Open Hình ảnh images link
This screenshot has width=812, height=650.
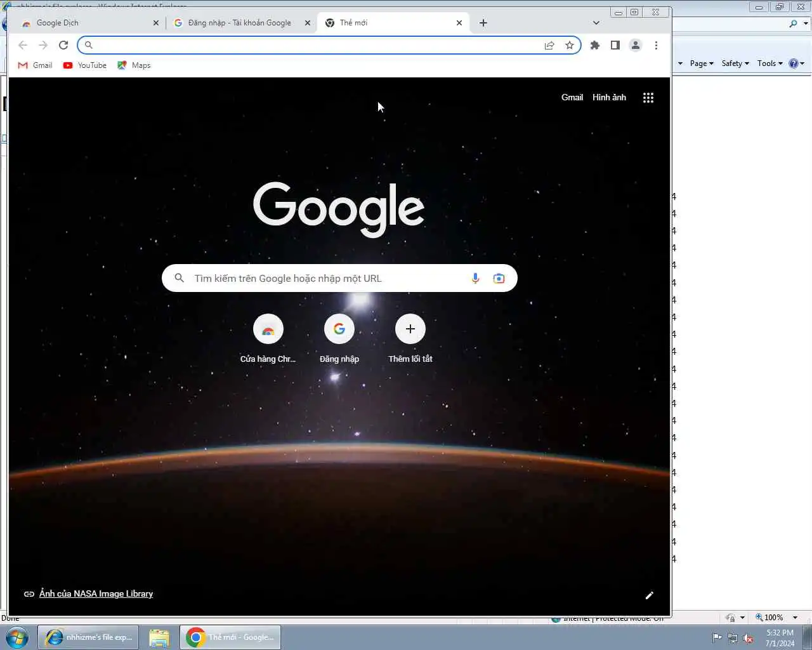click(x=609, y=97)
